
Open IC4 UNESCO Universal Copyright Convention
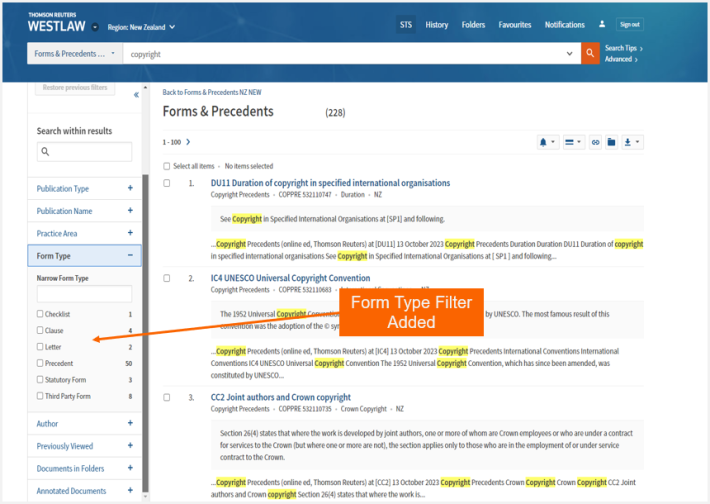[290, 278]
